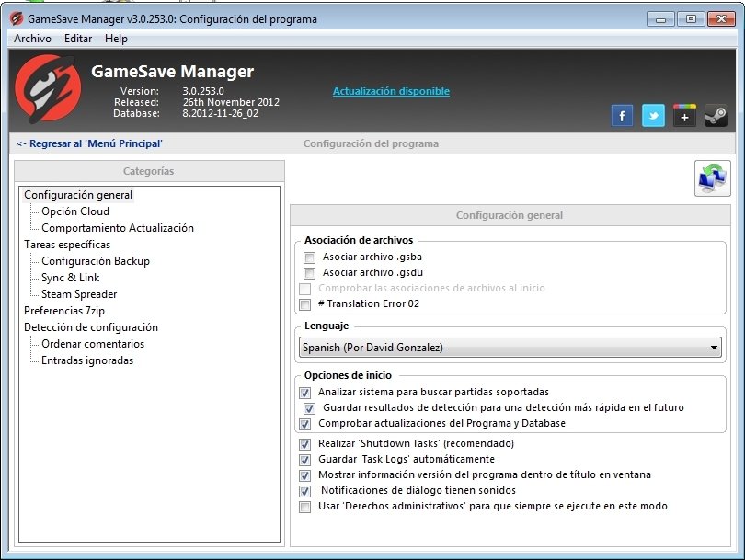
Task: Open the Archivo menu
Action: pyautogui.click(x=32, y=39)
